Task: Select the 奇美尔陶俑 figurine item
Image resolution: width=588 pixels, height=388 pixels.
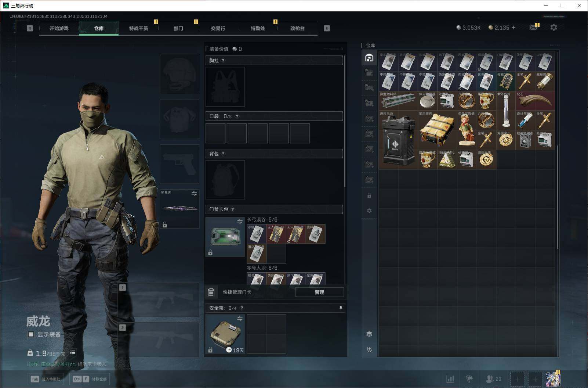Action: point(467,130)
